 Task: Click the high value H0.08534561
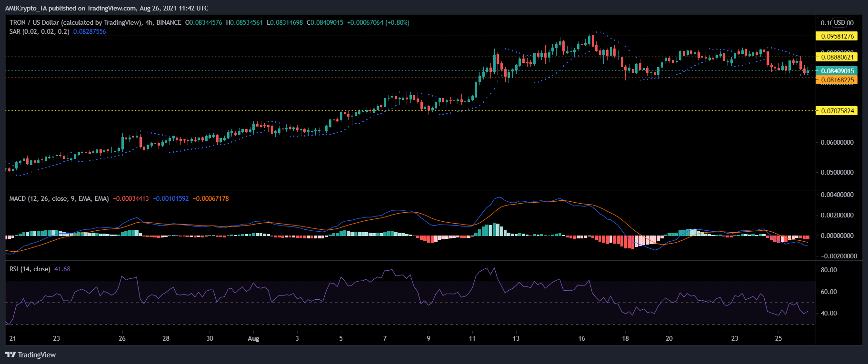tap(244, 22)
